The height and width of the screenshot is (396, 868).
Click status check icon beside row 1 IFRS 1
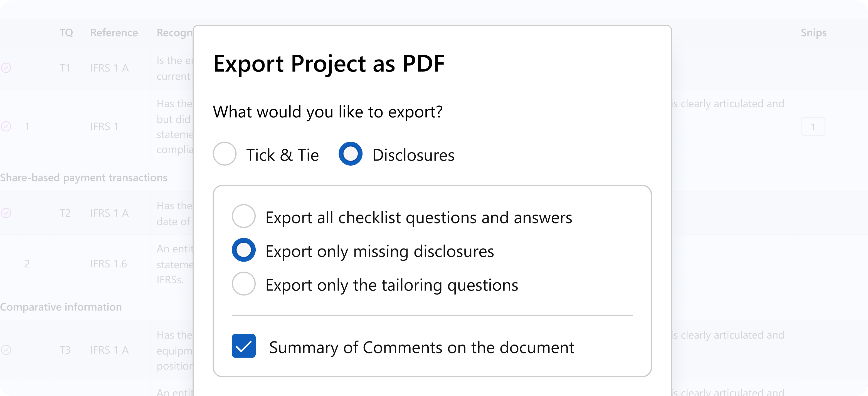pyautogui.click(x=6, y=126)
